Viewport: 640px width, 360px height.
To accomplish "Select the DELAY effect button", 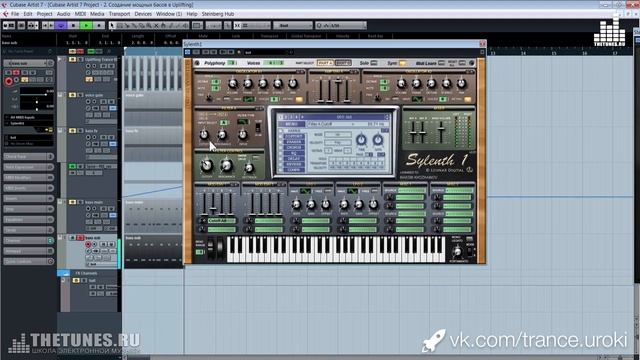I will tap(294, 159).
